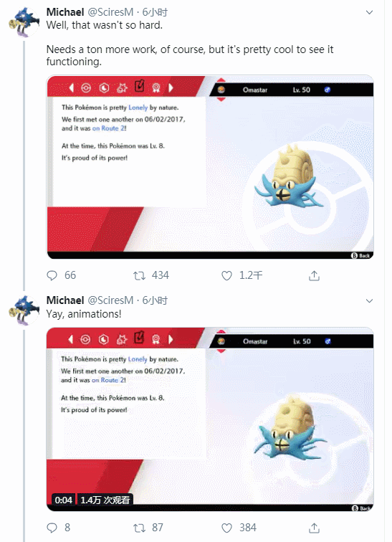Reply to the first tweet with 66 comments
The image size is (392, 542).
tap(52, 275)
